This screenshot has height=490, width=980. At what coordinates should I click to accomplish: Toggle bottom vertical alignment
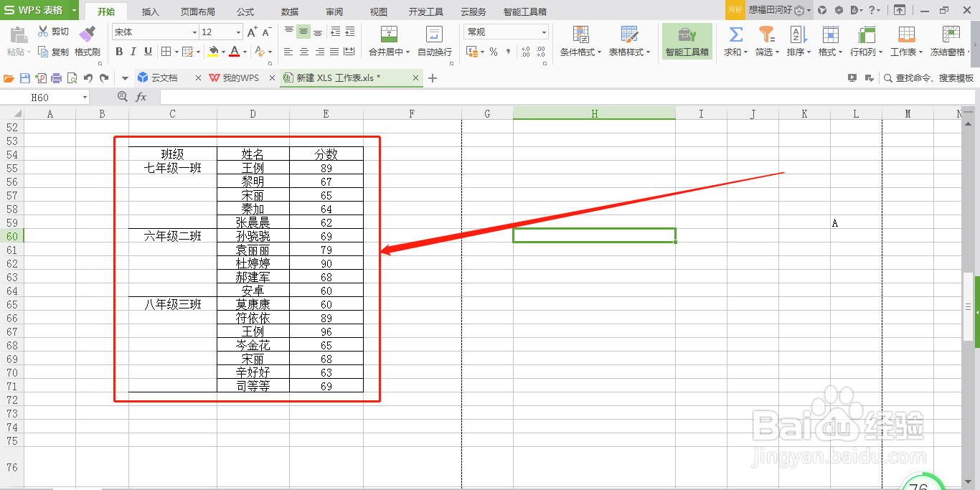pyautogui.click(x=319, y=32)
